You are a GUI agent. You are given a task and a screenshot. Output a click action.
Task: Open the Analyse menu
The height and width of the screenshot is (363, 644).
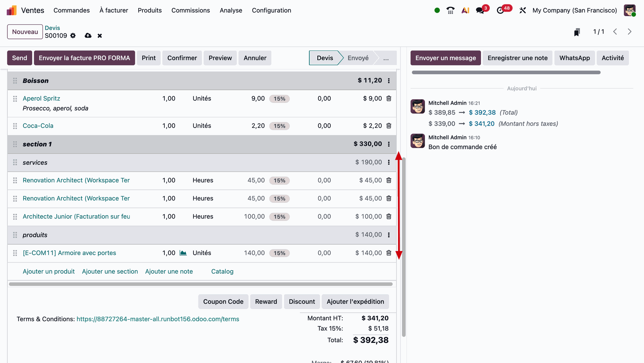coord(231,10)
